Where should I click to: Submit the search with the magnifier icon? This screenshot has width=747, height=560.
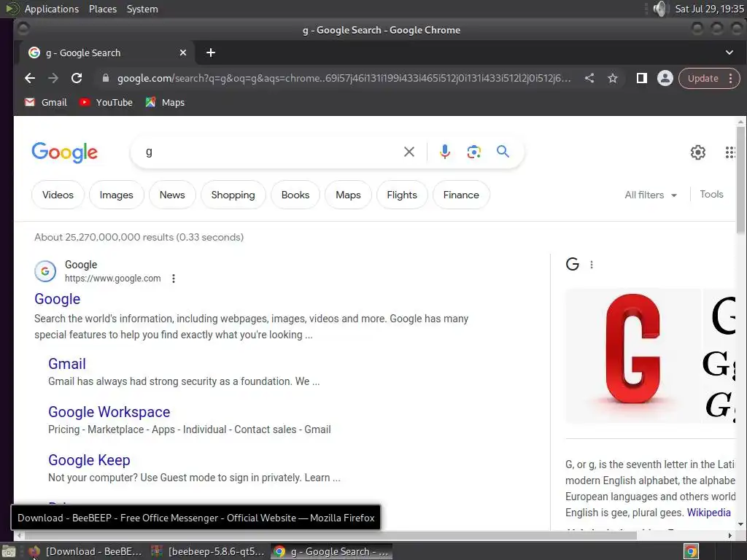[x=503, y=152]
